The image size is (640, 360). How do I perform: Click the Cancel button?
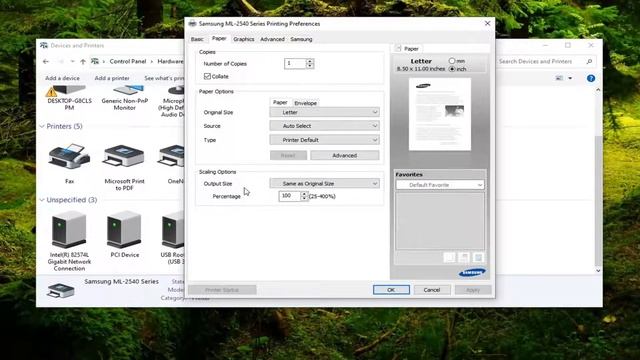point(432,290)
